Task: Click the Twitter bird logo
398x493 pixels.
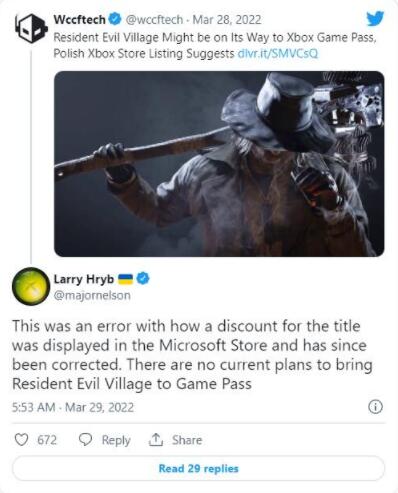Action: coord(375,19)
